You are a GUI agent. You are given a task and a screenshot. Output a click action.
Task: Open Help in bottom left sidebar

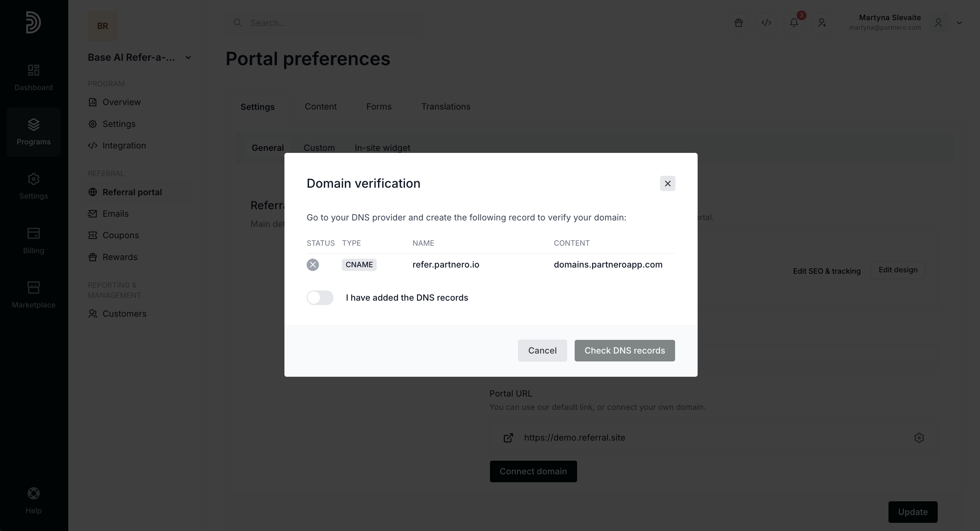tap(33, 501)
